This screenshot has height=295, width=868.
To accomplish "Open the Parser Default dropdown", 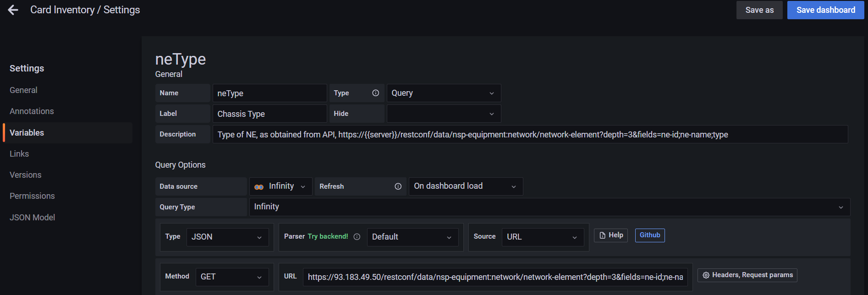I will coord(412,237).
